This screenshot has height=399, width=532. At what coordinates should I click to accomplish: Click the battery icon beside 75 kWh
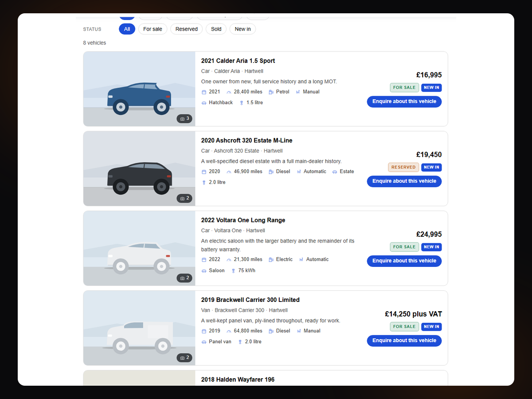233,271
